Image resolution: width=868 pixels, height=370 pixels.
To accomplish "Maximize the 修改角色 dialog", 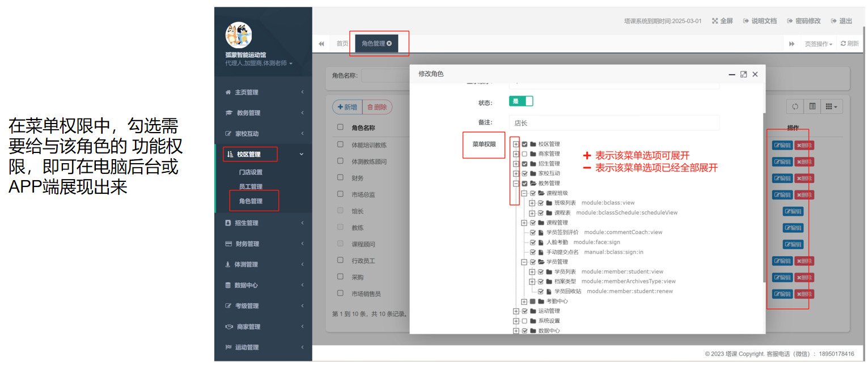I will point(743,74).
